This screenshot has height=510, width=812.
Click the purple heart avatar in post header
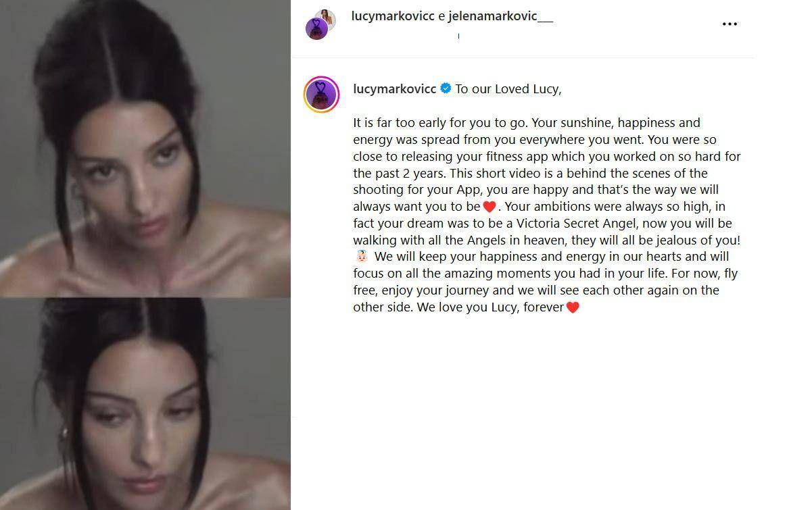click(x=316, y=29)
